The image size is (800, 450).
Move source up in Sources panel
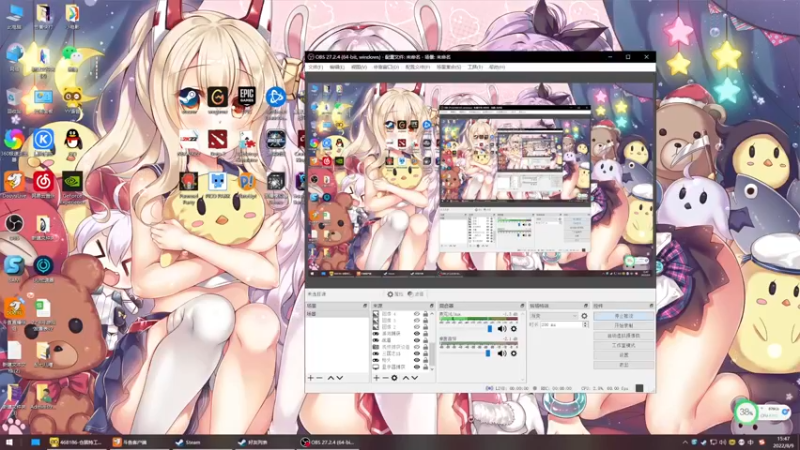pyautogui.click(x=406, y=378)
